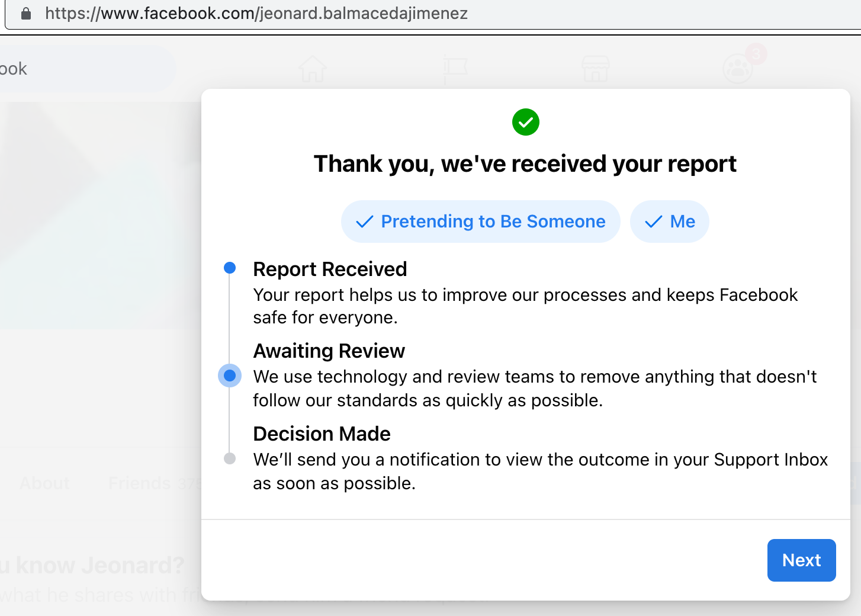This screenshot has width=861, height=616.
Task: Click the gray Decision Made step dot
Action: (230, 458)
